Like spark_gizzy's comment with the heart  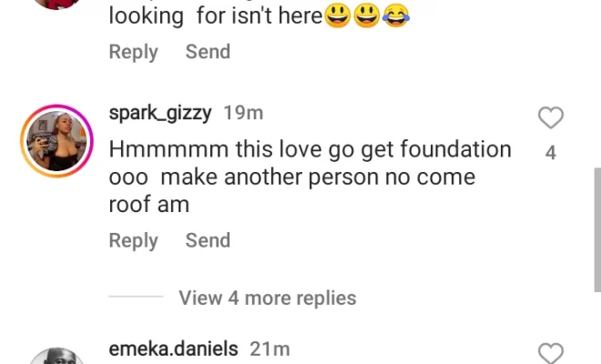pos(551,117)
